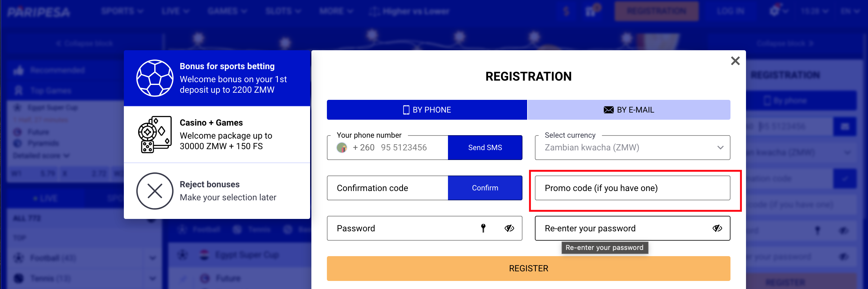Image resolution: width=868 pixels, height=289 pixels.
Task: Expand the Football section in the sidebar
Action: tap(153, 258)
